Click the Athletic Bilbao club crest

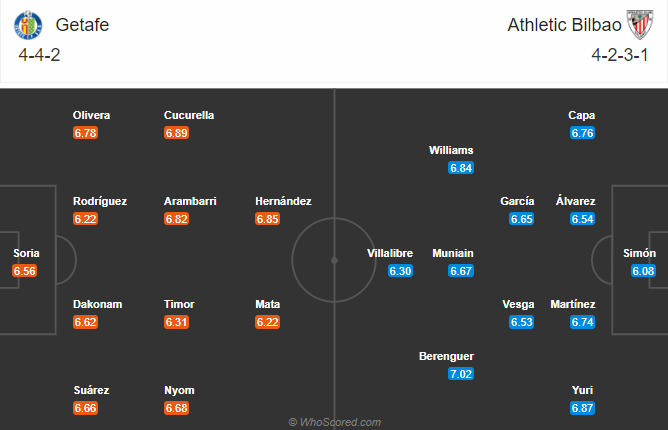click(639, 25)
